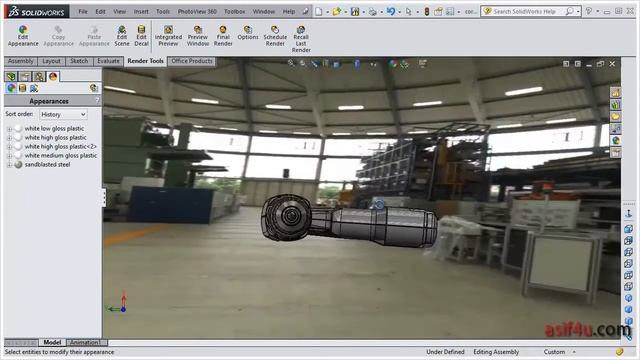Open the Schedule Render tool
This screenshot has height=360, width=640.
point(275,36)
